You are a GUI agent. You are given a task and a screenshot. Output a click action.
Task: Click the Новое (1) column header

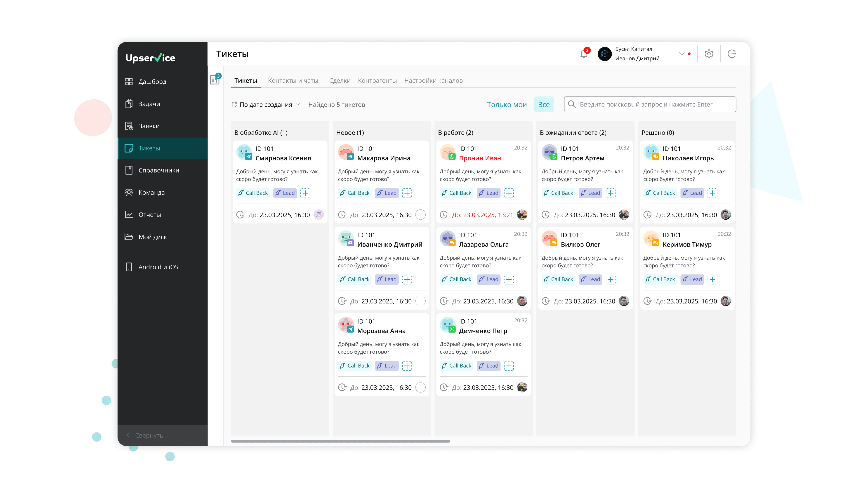pyautogui.click(x=350, y=133)
